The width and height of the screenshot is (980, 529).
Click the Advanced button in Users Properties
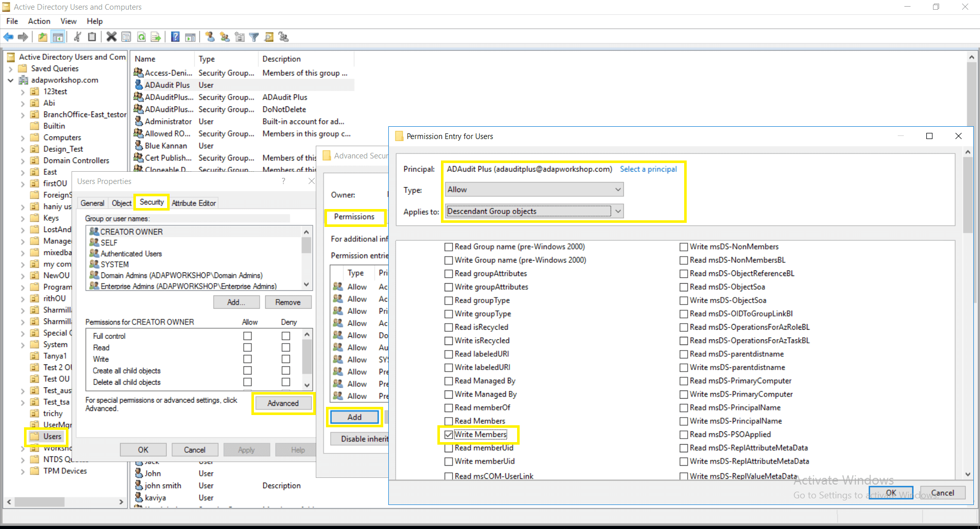pyautogui.click(x=283, y=403)
